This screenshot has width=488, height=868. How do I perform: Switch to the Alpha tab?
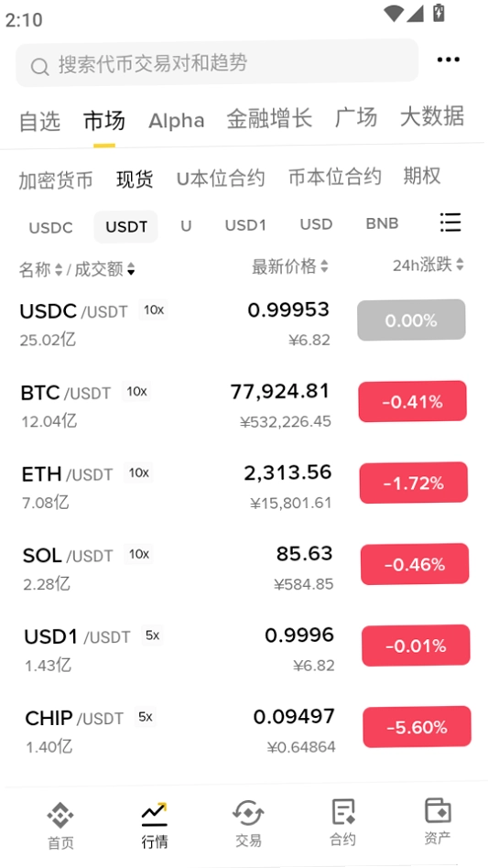click(177, 120)
